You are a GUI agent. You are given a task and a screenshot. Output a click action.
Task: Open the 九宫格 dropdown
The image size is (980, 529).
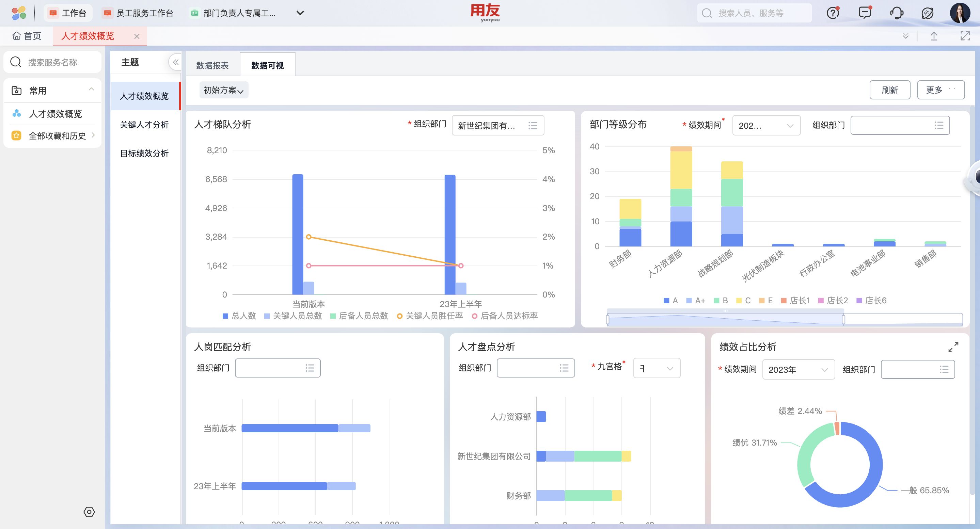(657, 368)
